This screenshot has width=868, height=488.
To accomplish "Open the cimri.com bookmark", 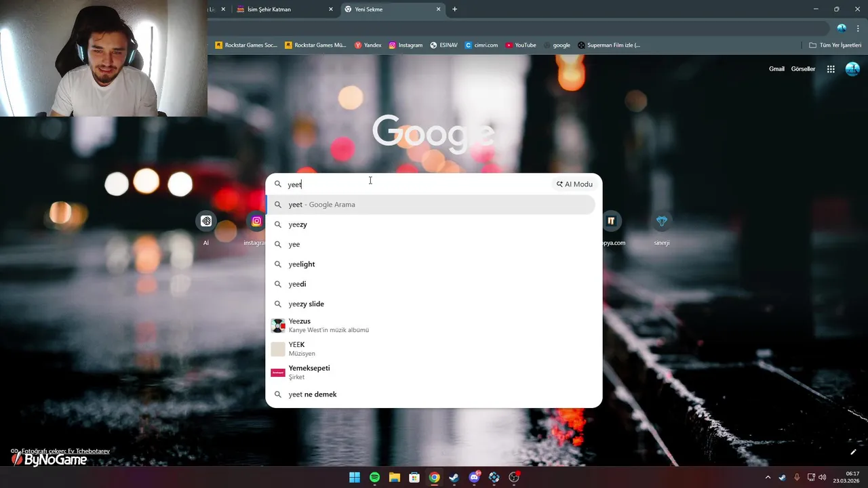I will pyautogui.click(x=481, y=45).
